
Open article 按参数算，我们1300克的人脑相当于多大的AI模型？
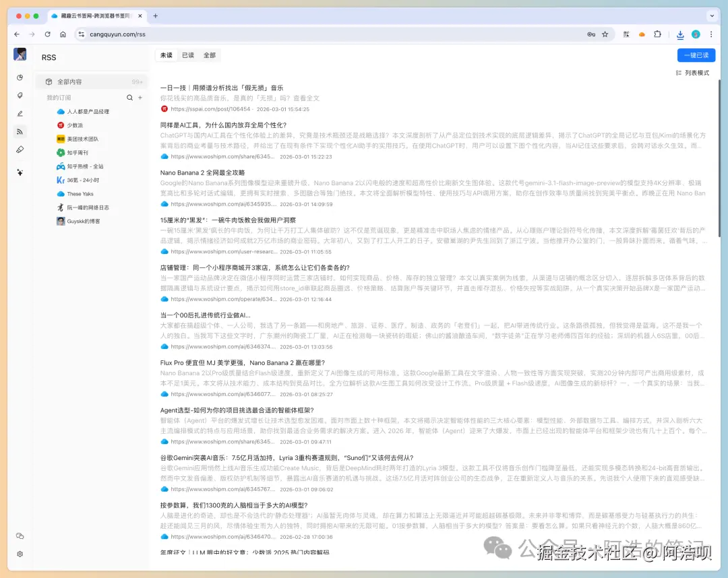tap(233, 505)
